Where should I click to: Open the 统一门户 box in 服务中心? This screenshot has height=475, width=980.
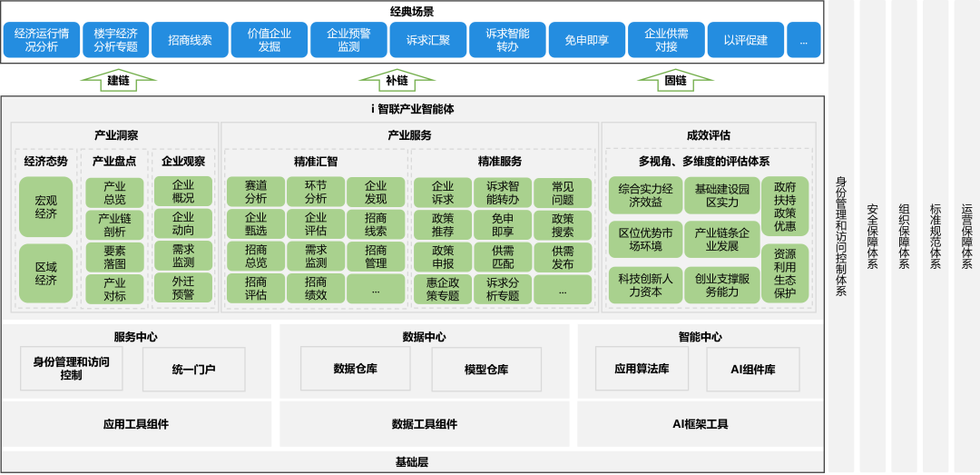pos(193,369)
